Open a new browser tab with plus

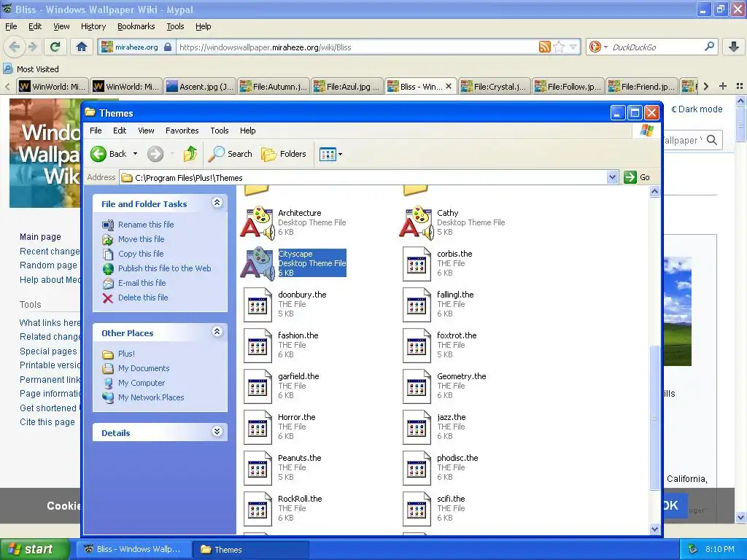tap(723, 86)
